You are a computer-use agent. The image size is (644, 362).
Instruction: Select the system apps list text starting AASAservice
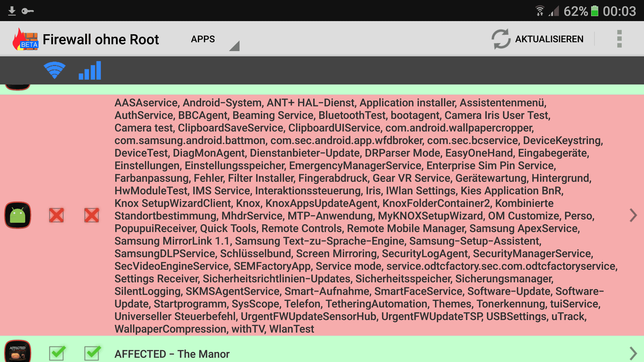(366, 216)
